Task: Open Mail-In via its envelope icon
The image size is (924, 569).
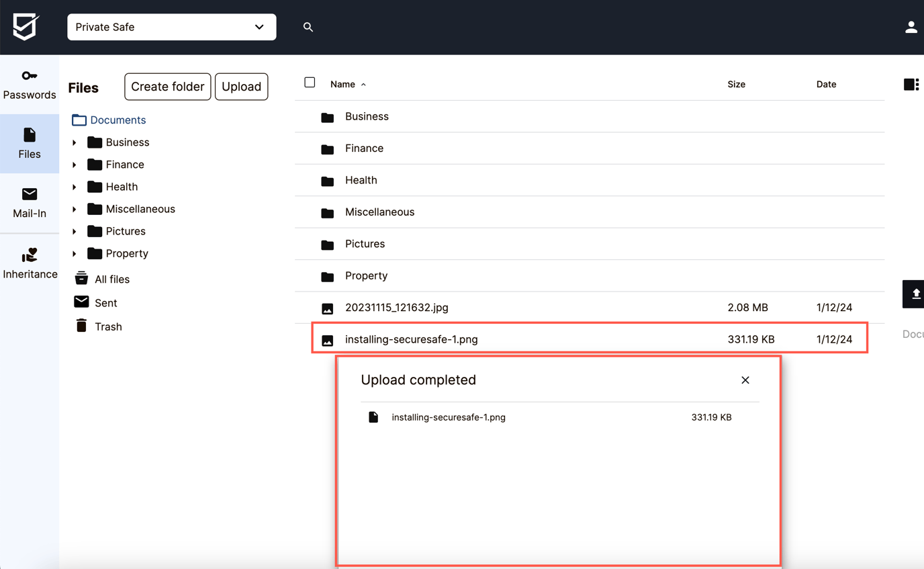Action: pyautogui.click(x=30, y=194)
